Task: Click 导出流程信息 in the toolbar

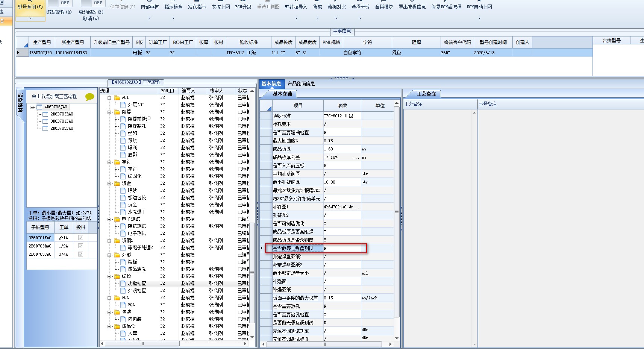Action: coord(412,7)
